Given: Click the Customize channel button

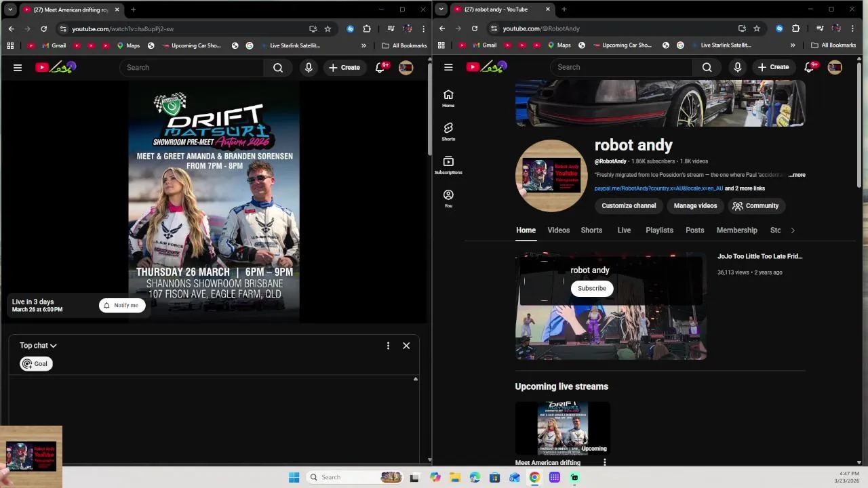Looking at the screenshot, I should point(629,206).
